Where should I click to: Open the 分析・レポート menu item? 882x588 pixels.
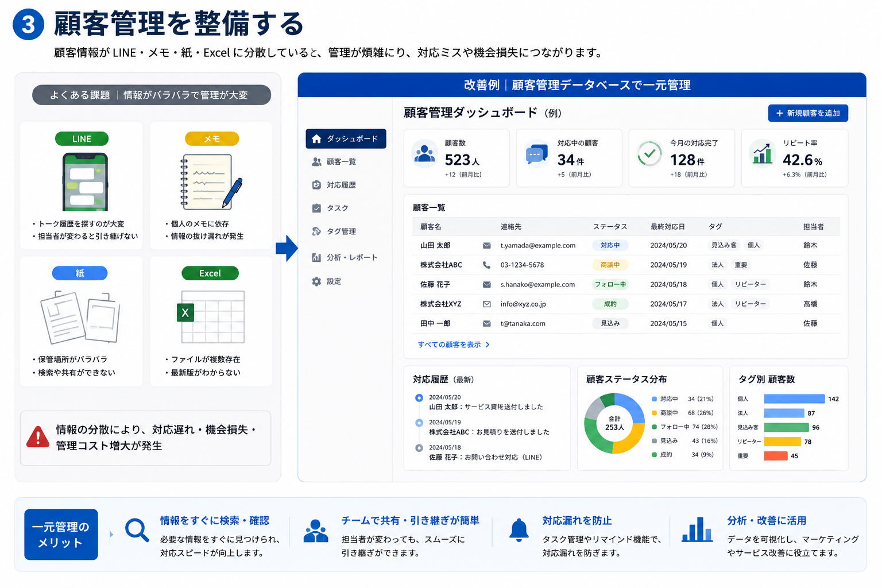click(x=346, y=258)
